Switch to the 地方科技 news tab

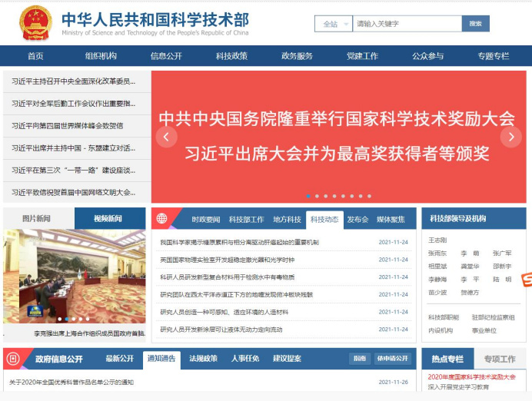(x=287, y=219)
